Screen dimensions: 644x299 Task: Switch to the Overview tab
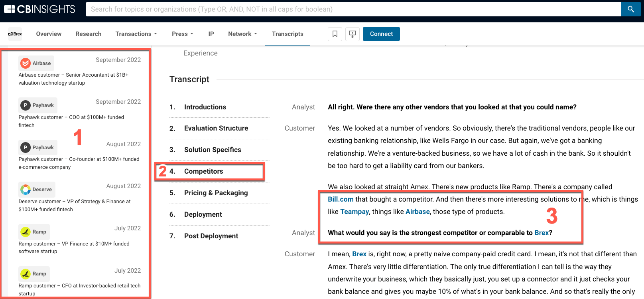click(x=49, y=34)
